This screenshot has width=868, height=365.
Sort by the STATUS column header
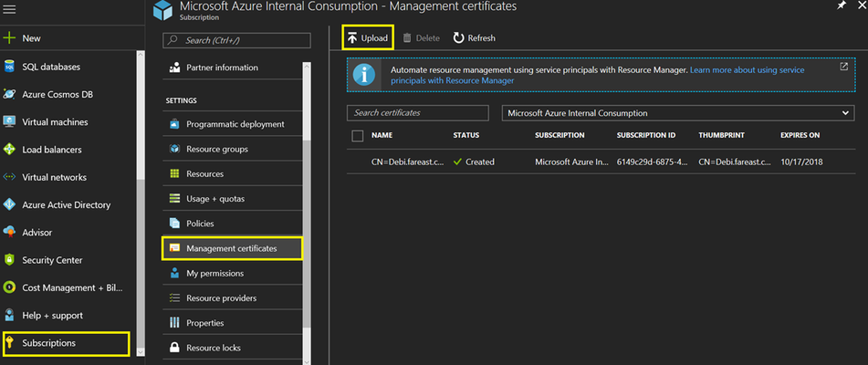click(x=466, y=135)
